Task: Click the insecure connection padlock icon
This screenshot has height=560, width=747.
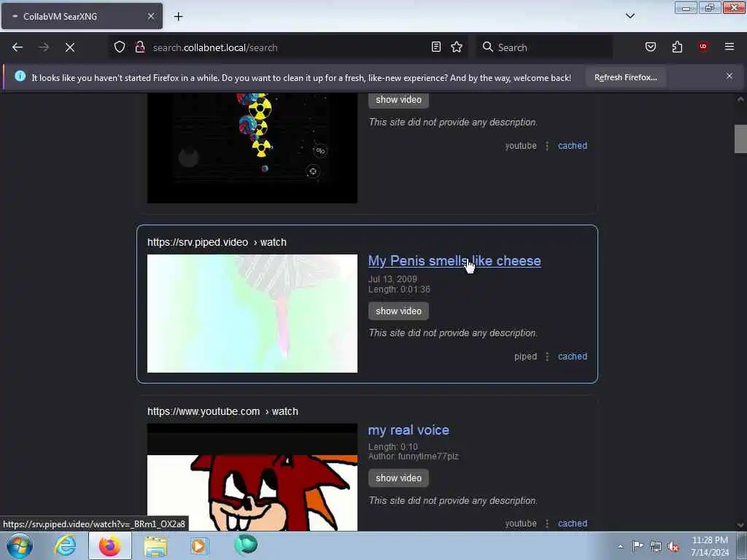Action: pos(140,47)
